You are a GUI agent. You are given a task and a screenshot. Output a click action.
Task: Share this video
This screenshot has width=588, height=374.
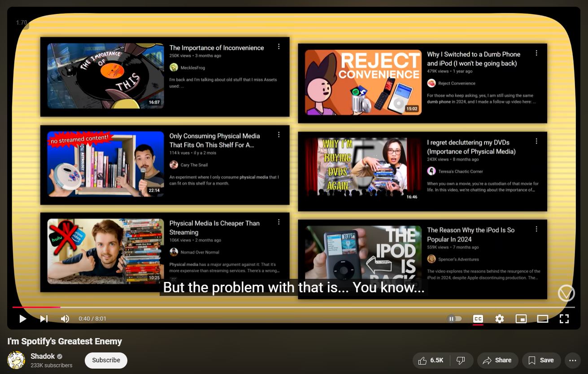point(497,360)
